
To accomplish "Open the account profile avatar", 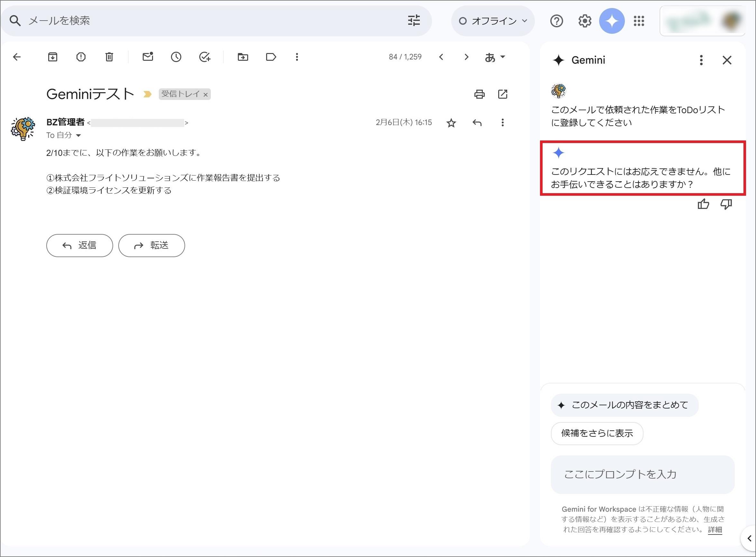I will pyautogui.click(x=731, y=21).
